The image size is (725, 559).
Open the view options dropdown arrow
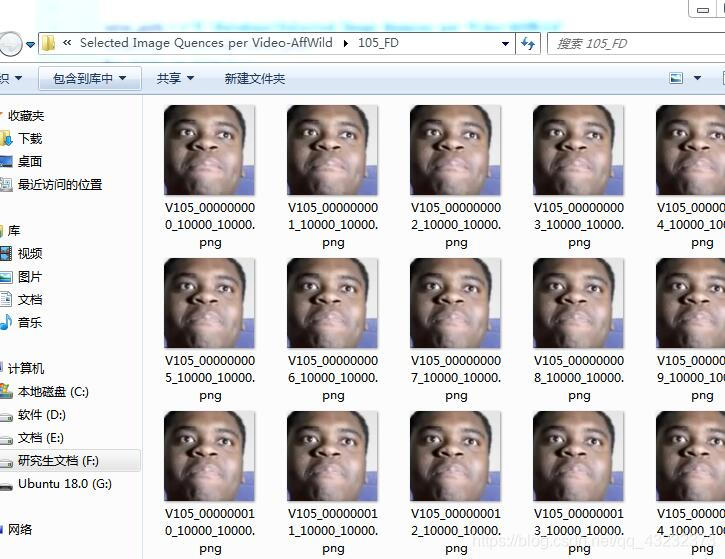697,78
